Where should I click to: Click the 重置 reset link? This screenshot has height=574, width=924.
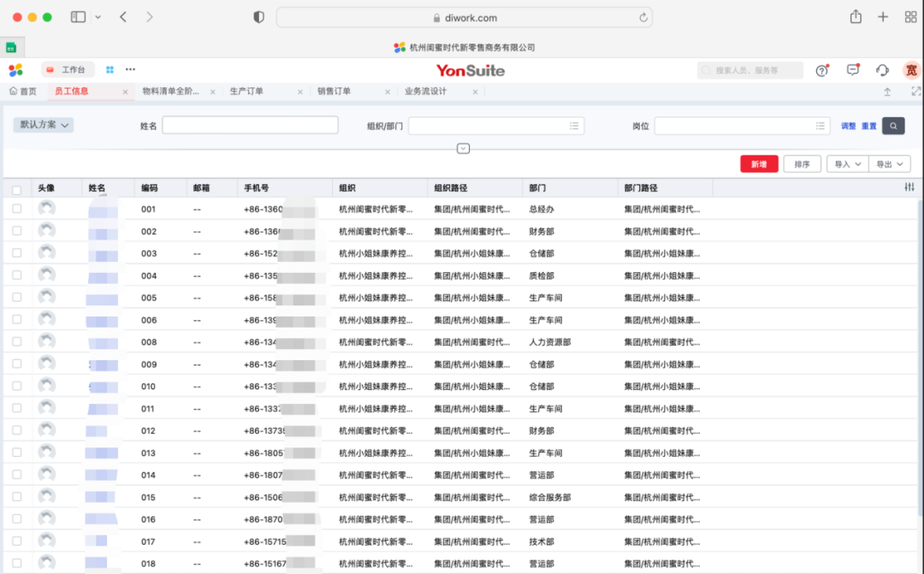(869, 126)
